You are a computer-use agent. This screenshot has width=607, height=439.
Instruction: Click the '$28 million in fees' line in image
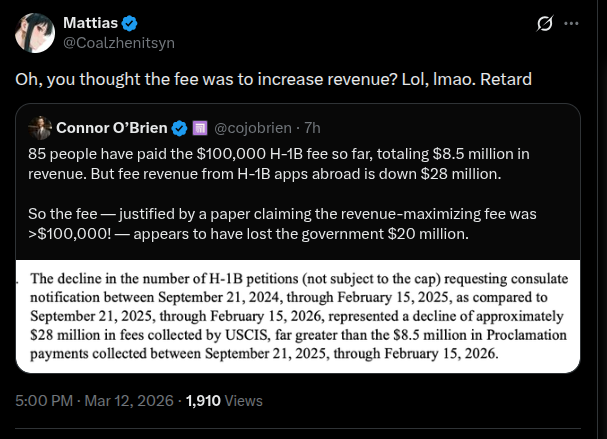(298, 335)
